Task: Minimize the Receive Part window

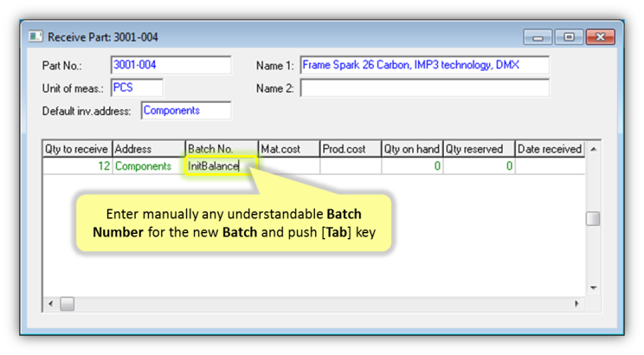Action: pos(538,37)
